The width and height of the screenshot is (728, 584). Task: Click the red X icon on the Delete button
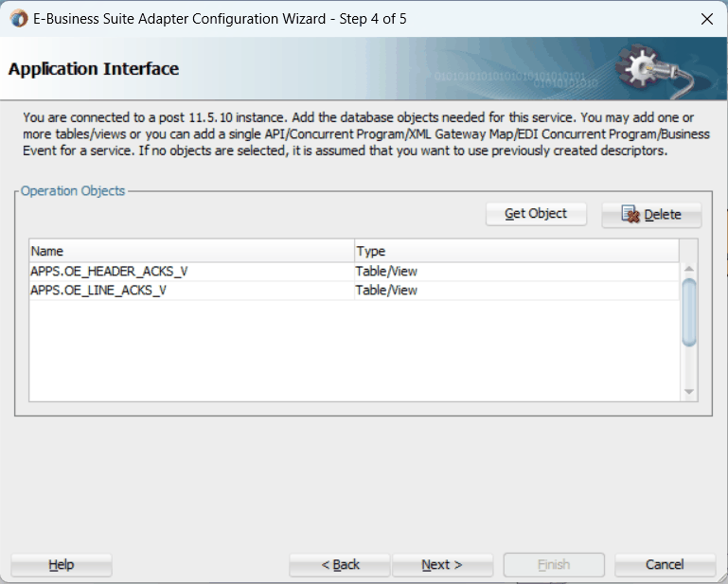(x=630, y=215)
